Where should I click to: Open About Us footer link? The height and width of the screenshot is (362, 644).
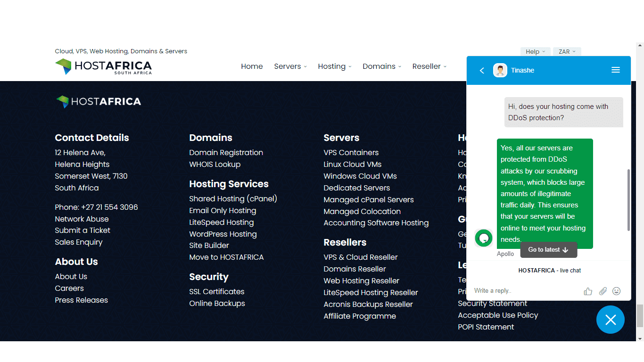(71, 277)
